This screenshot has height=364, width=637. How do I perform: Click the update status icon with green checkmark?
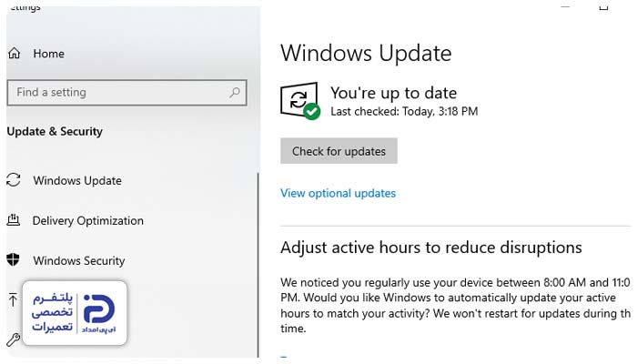click(300, 101)
